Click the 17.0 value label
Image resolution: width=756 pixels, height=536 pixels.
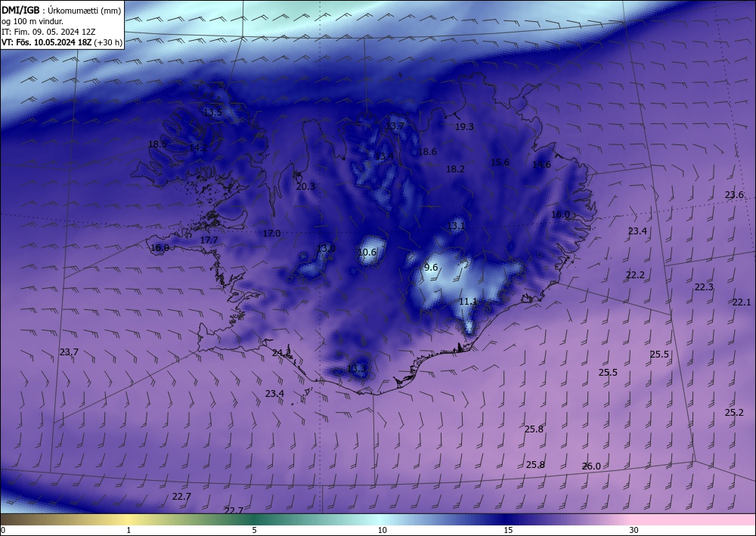coord(271,234)
